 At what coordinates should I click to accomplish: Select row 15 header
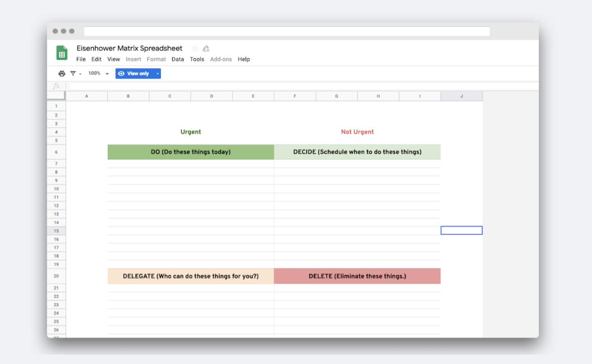tap(56, 231)
